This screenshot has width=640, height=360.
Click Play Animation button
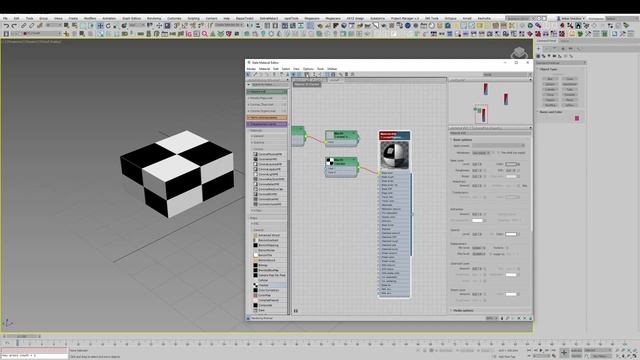542,350
